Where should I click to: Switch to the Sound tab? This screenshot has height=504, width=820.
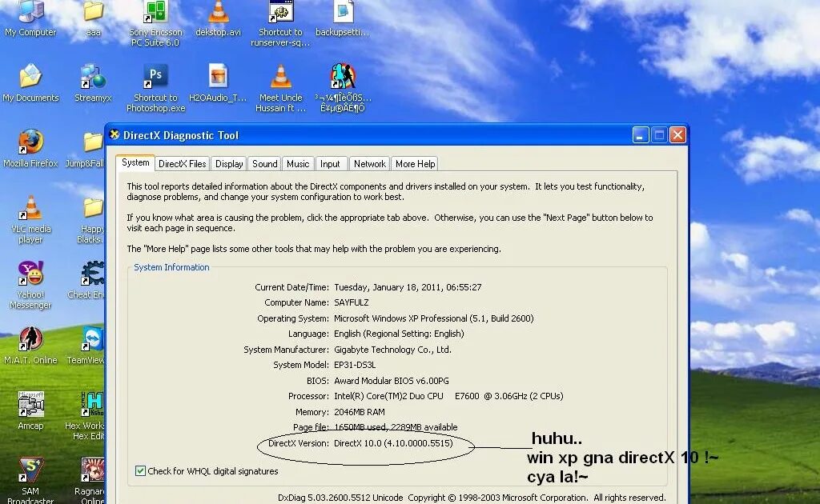264,164
